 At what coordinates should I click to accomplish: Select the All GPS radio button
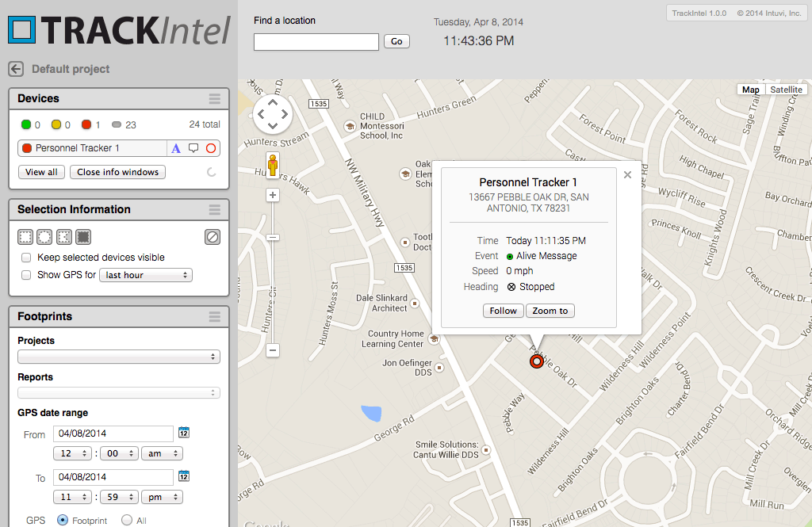pyautogui.click(x=127, y=520)
